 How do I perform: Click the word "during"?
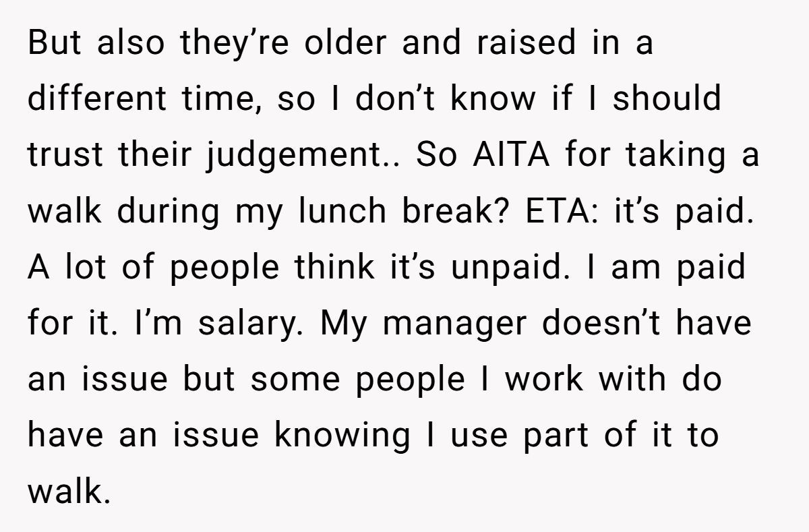(169, 211)
